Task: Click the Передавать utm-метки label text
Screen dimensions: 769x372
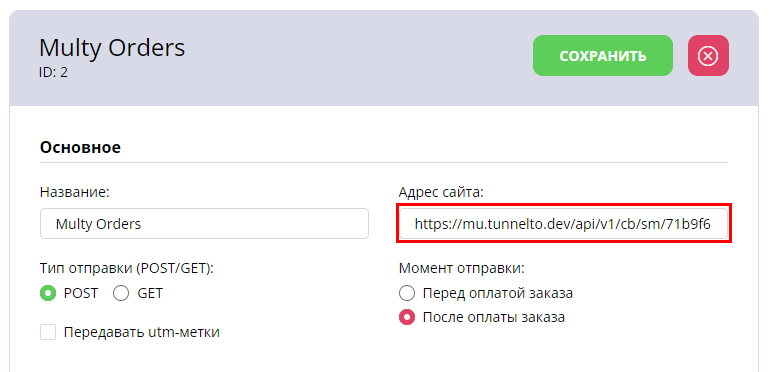Action: coord(142,332)
